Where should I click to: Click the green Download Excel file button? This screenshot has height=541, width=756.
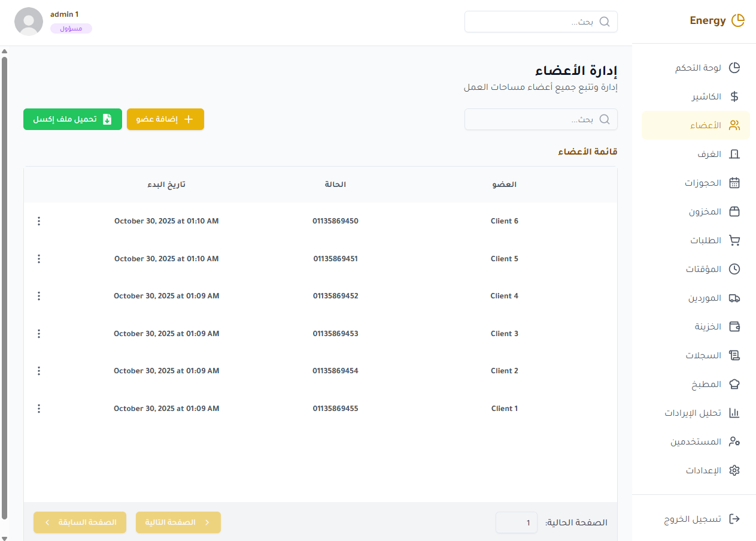(72, 119)
